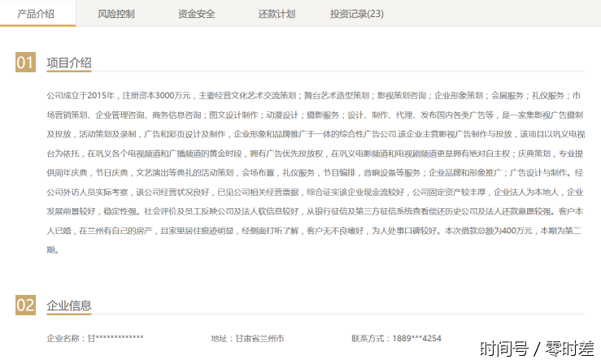Screen dimensions: 601x364
Task: Click the phone number 1889***4254
Action: (416, 338)
